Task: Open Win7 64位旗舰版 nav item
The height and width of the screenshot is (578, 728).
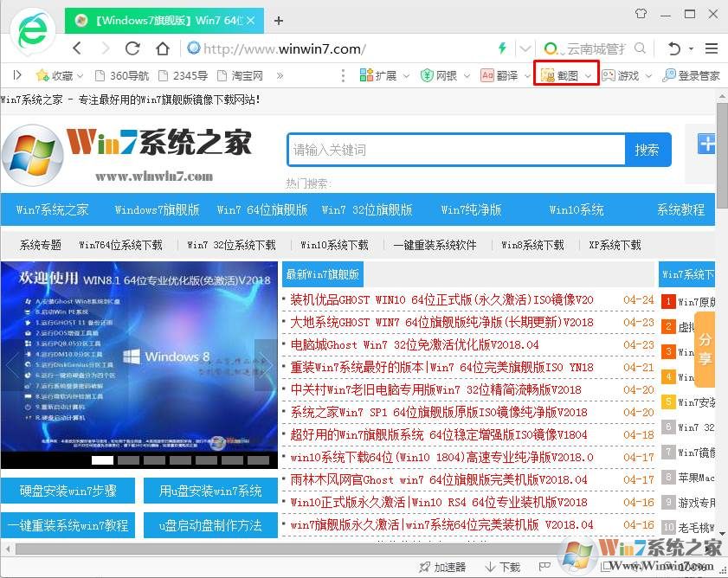Action: (x=262, y=209)
